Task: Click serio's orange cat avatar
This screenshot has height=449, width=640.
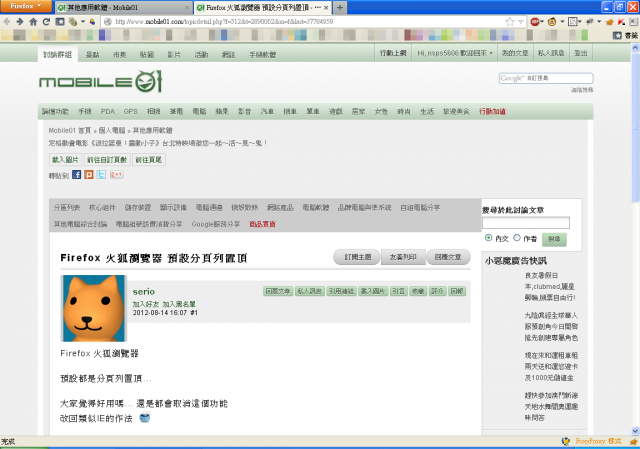Action: tap(94, 308)
